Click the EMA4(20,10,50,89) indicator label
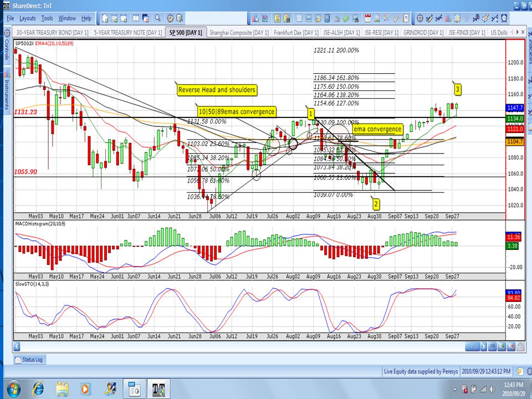This screenshot has width=532, height=399. pyautogui.click(x=54, y=43)
